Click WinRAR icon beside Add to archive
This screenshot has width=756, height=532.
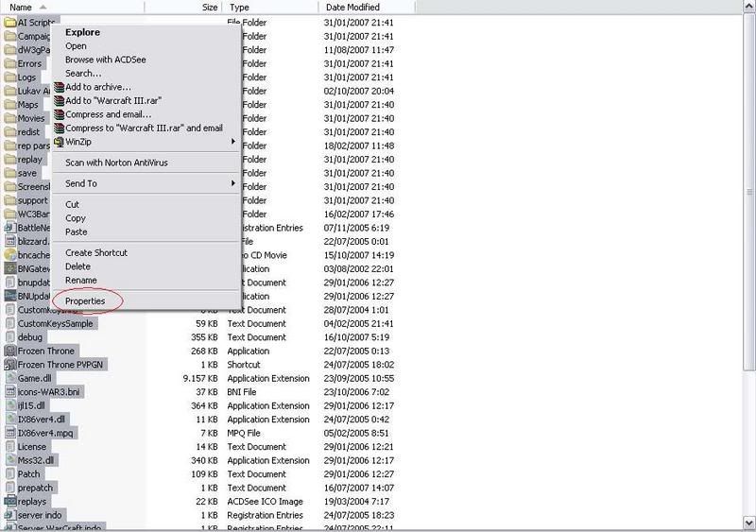tap(59, 87)
